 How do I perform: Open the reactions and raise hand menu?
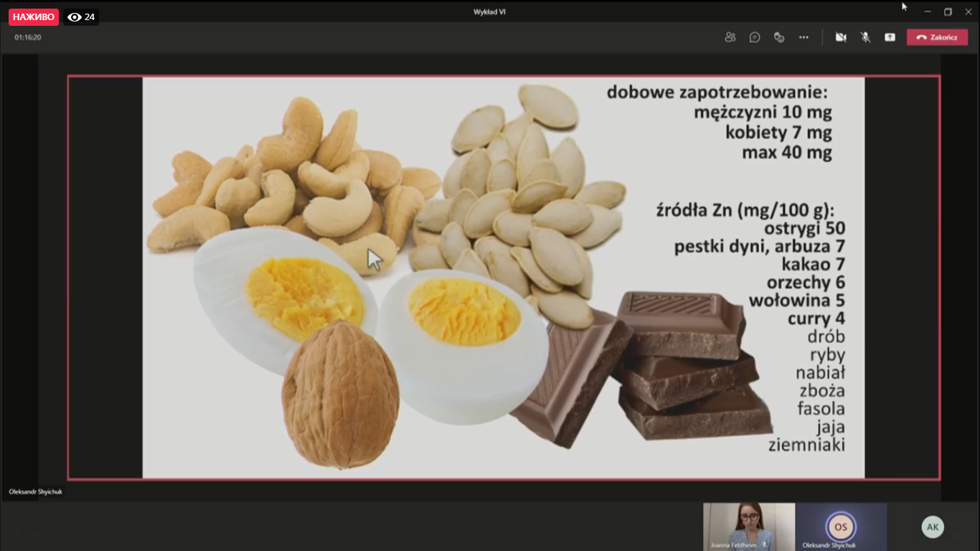(779, 37)
